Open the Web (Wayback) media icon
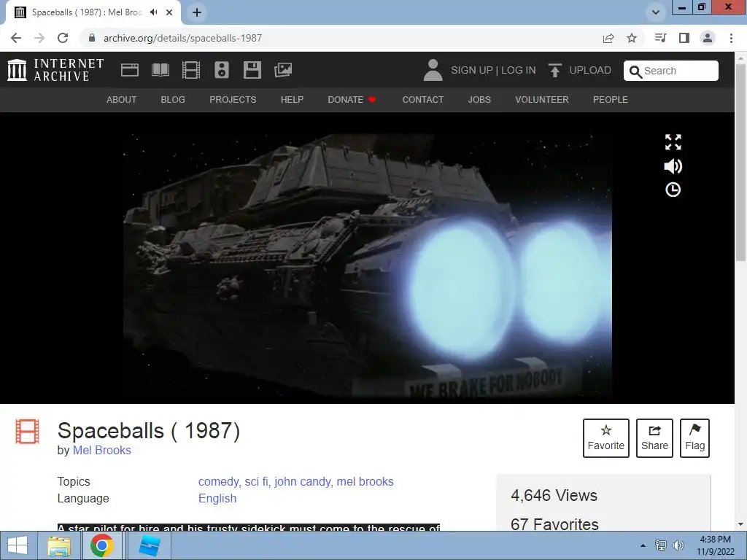This screenshot has width=747, height=560. coord(130,70)
